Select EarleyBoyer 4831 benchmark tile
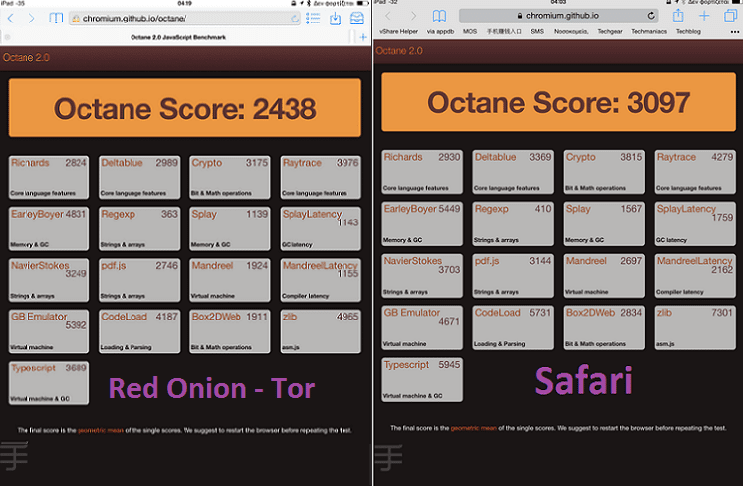The image size is (743, 486). click(x=49, y=228)
